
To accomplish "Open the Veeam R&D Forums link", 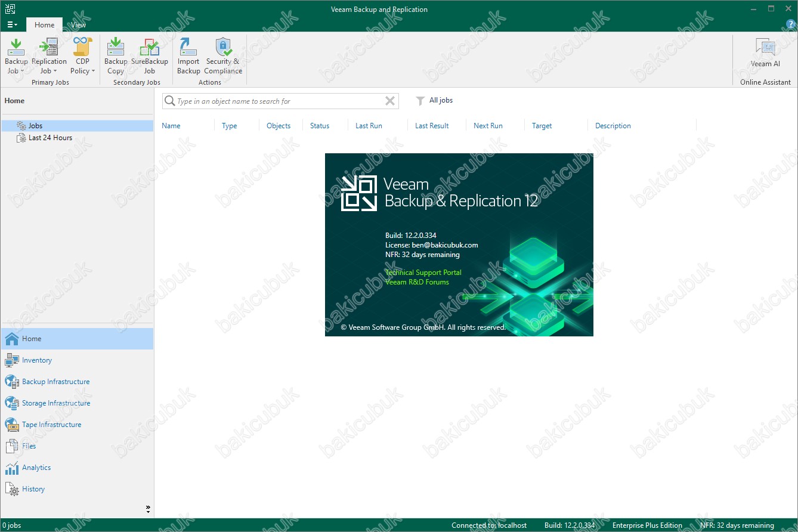I will point(417,282).
